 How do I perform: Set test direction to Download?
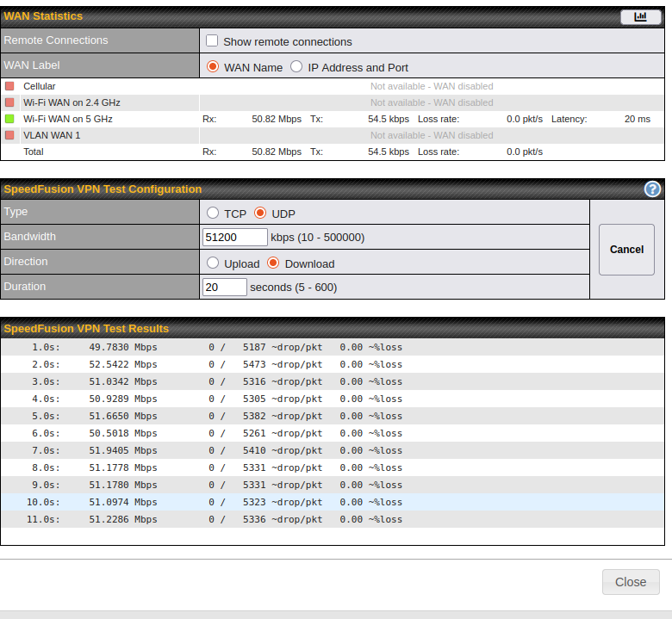coord(273,263)
